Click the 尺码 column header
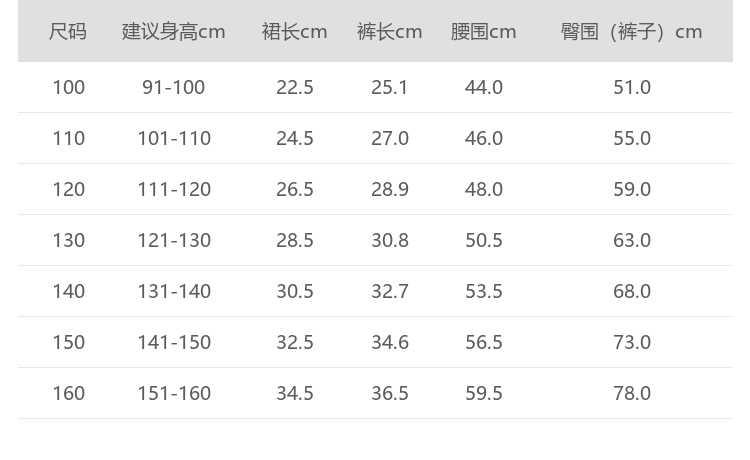750x460 pixels. 68,32
